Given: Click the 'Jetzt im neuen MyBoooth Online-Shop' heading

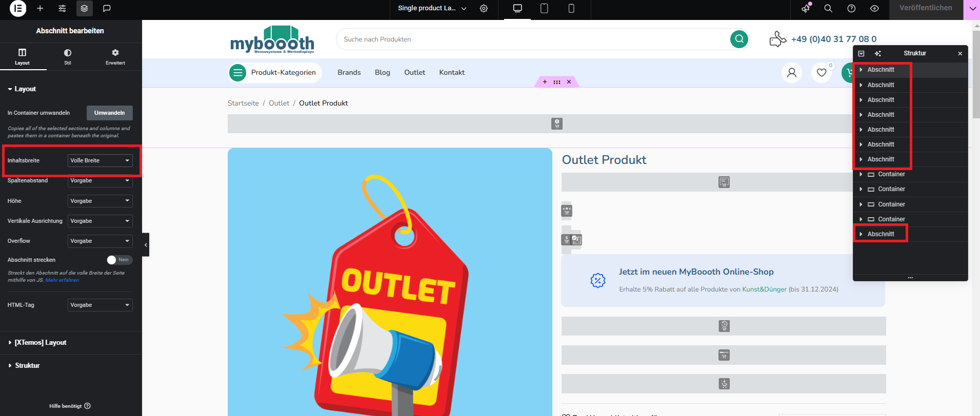Looking at the screenshot, I should [x=696, y=272].
